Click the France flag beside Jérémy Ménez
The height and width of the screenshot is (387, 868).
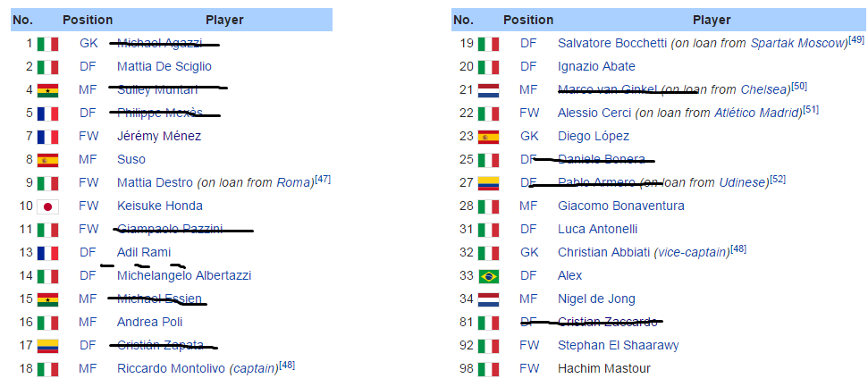click(47, 137)
